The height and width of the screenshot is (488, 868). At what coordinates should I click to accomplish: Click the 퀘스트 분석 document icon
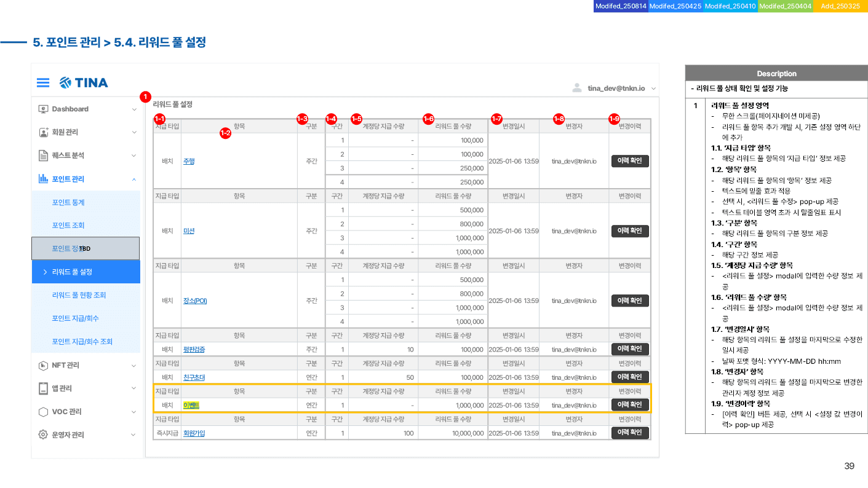(x=43, y=155)
